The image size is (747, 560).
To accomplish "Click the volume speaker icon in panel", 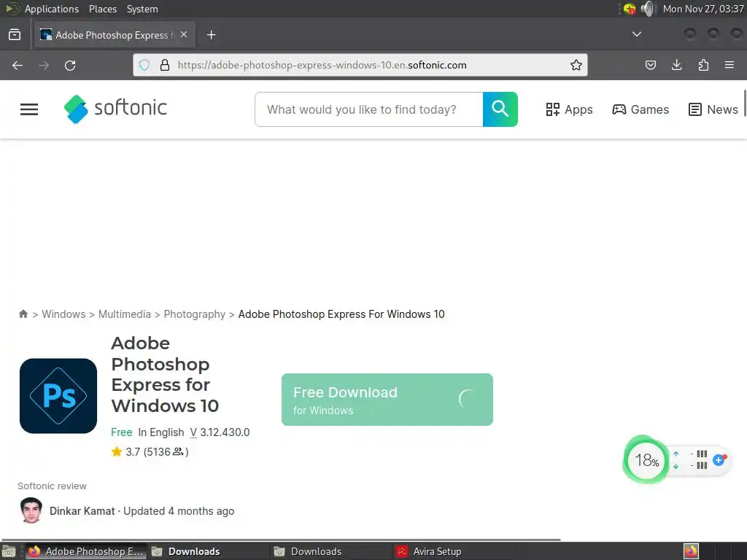I will pos(648,9).
